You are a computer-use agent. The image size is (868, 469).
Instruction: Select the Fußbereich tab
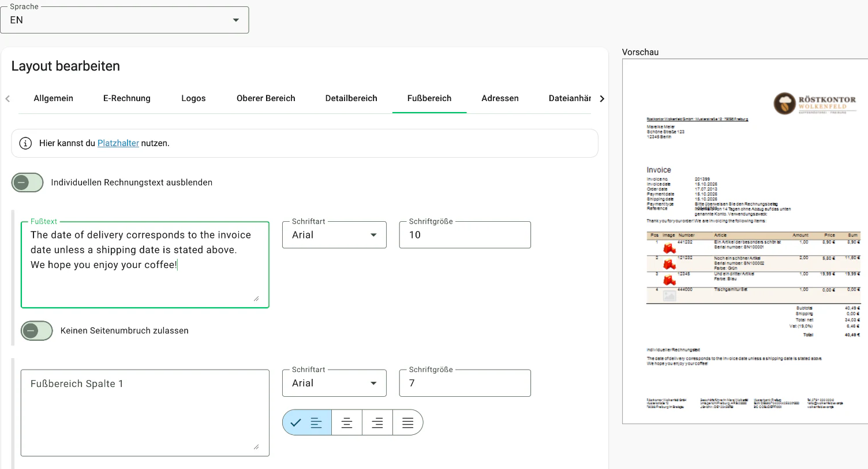click(x=429, y=98)
